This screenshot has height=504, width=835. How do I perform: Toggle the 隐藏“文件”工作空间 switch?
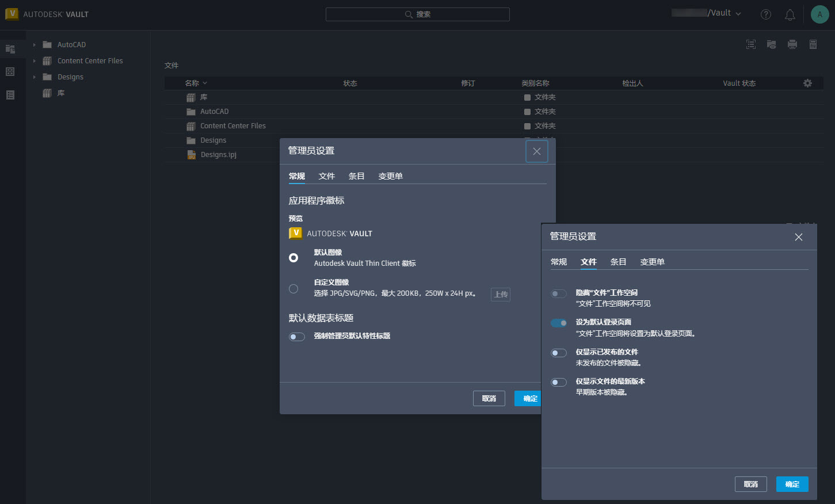559,293
